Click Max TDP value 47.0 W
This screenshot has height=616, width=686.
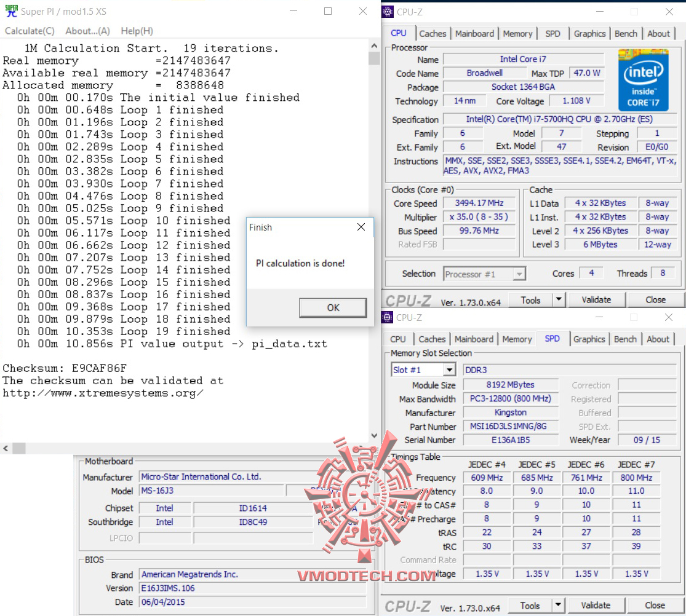[x=587, y=73]
